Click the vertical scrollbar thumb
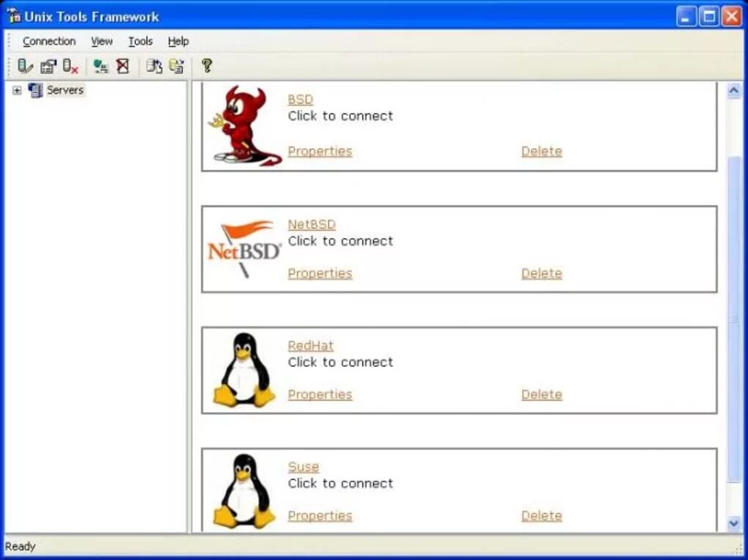The height and width of the screenshot is (560, 748). [x=733, y=320]
